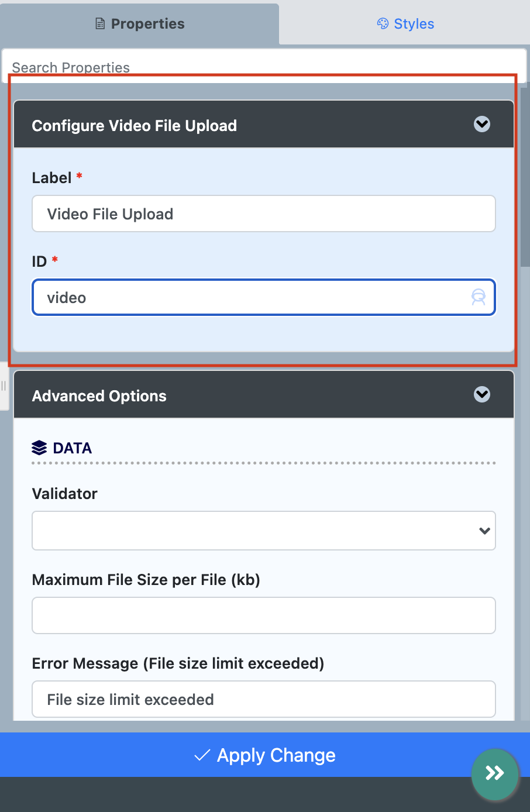
Task: Click the File size limit exceeded message field
Action: (263, 700)
